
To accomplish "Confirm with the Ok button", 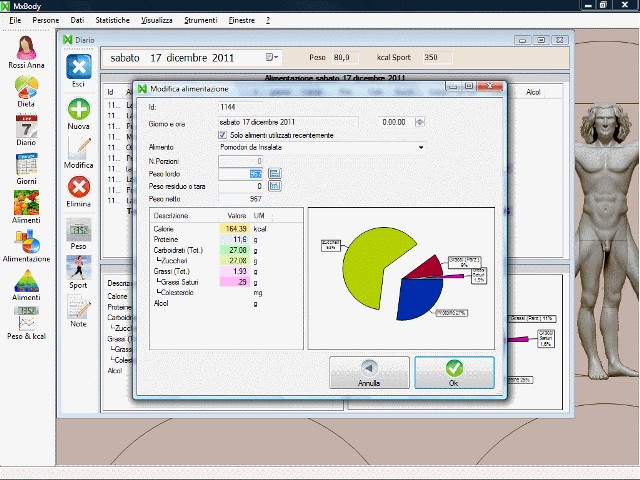I will [x=454, y=372].
